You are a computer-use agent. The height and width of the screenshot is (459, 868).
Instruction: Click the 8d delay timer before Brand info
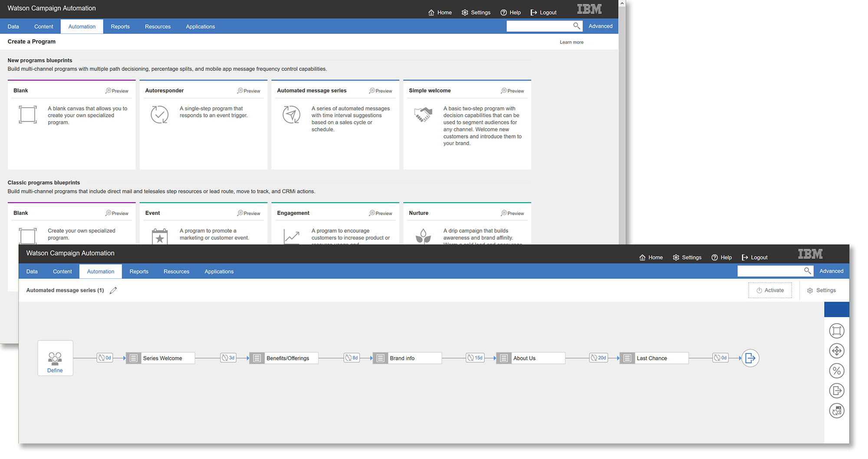pos(352,358)
